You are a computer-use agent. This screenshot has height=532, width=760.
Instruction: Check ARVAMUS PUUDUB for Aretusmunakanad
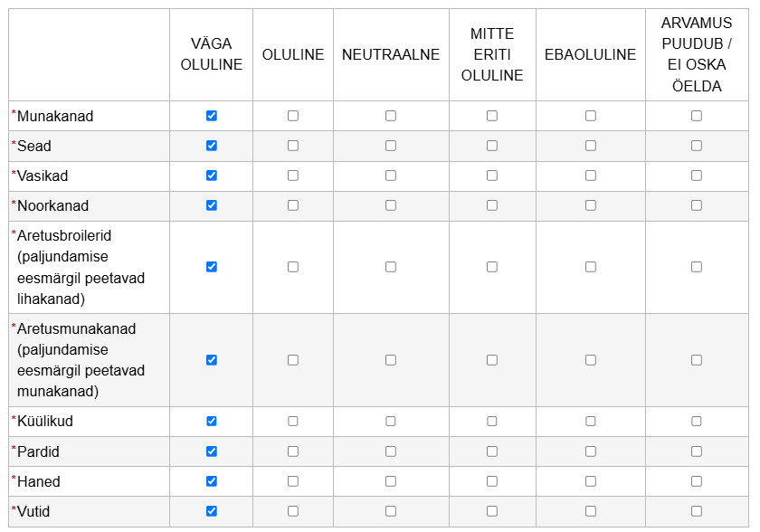[x=697, y=360]
